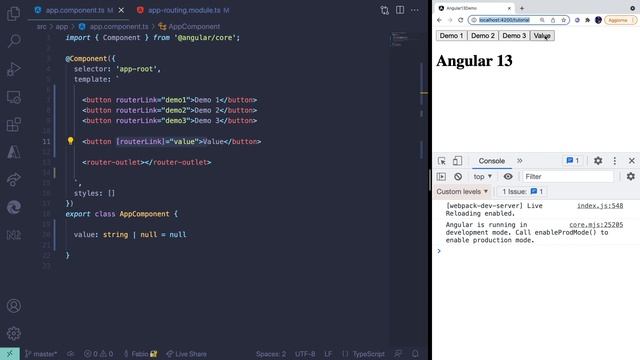Open the core.mjs:25205 source link
Screen dimensions: 640x360
(x=596, y=224)
